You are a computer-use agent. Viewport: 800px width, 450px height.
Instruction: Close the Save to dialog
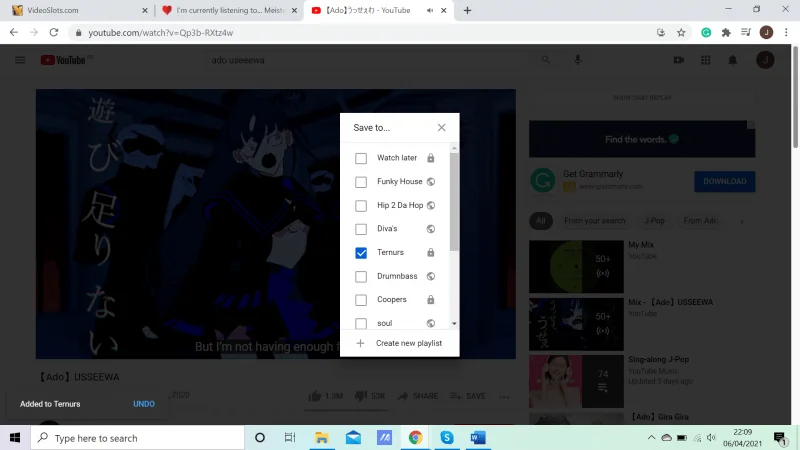(x=441, y=128)
